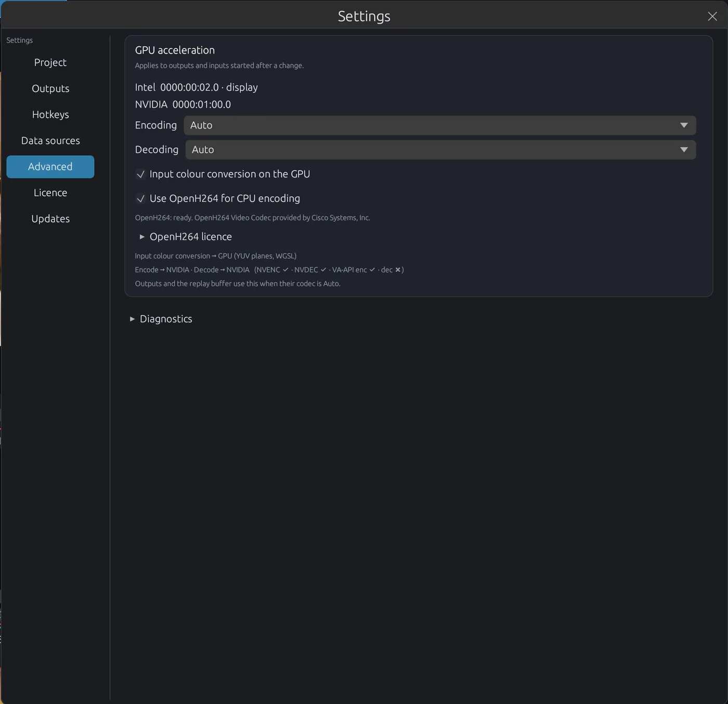Switch to the Updates page

coord(50,219)
